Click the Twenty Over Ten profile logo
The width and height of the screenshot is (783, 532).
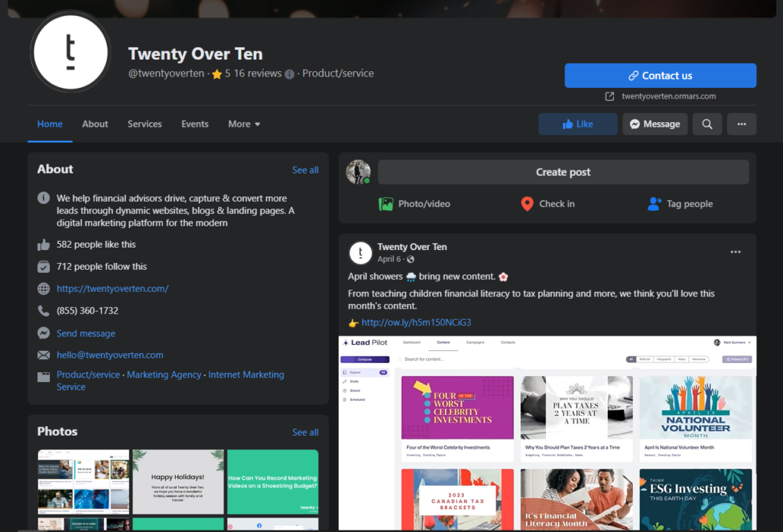point(70,52)
